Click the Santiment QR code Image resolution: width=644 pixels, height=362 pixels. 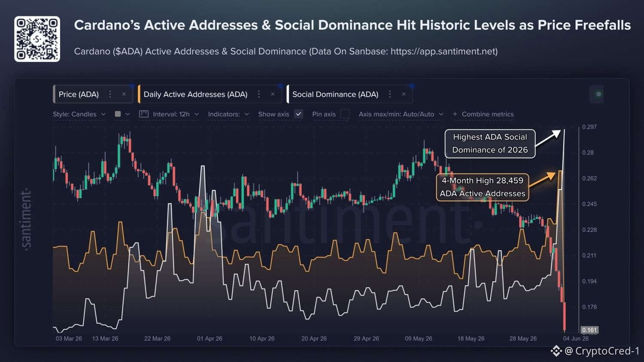[37, 39]
